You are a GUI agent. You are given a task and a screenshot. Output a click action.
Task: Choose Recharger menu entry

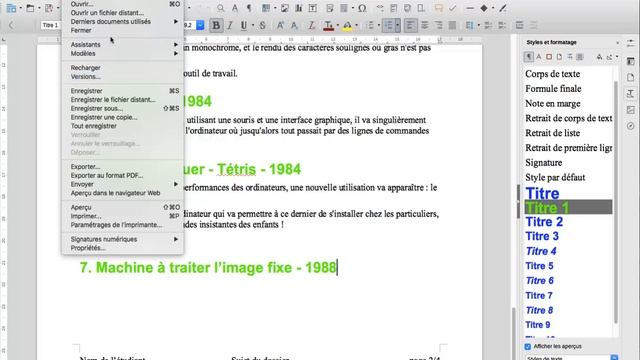point(122,68)
